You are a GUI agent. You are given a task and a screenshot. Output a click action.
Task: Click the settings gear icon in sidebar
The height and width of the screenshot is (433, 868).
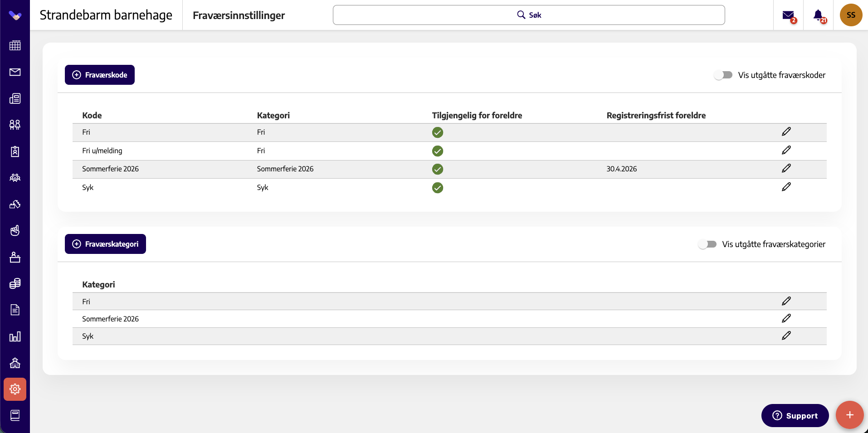[x=15, y=389]
